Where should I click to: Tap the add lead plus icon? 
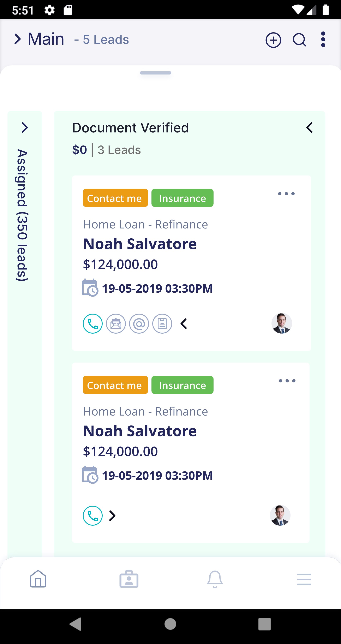tap(273, 40)
